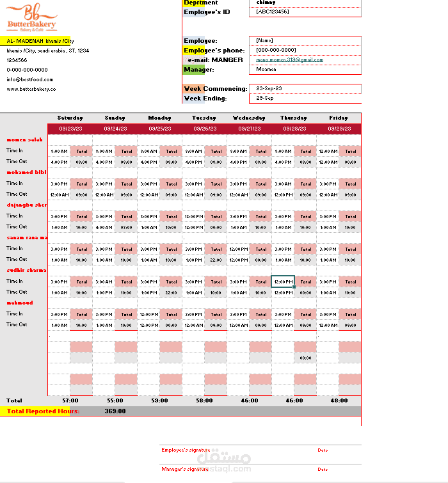Click dajangbu's Sunday Time In 8:00 PM

pyautogui.click(x=104, y=216)
